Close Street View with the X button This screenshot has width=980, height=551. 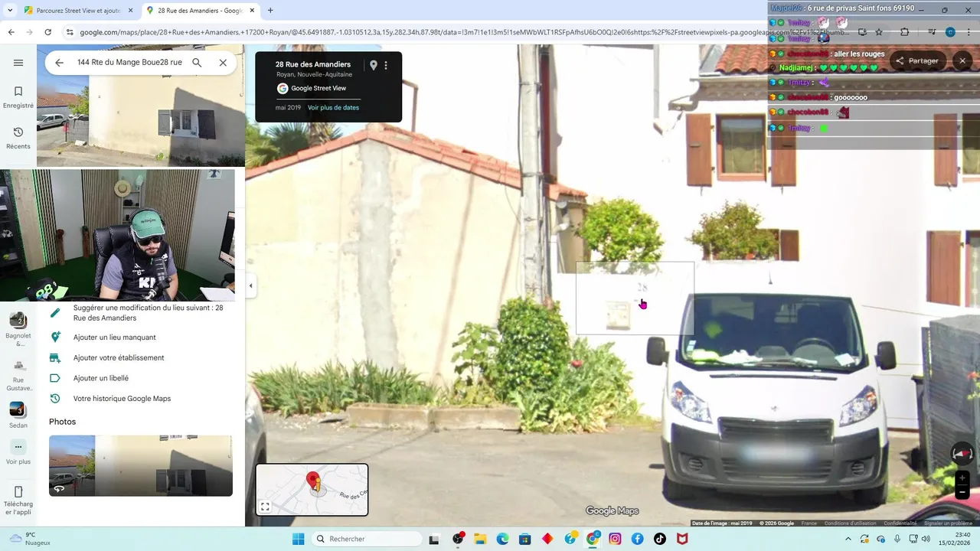962,60
